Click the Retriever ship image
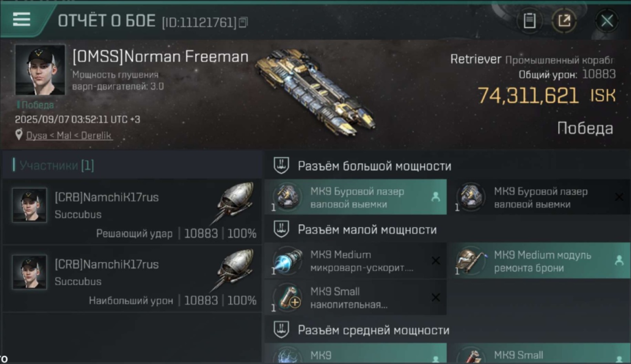Viewport: 631px width, 364px height. 315,90
